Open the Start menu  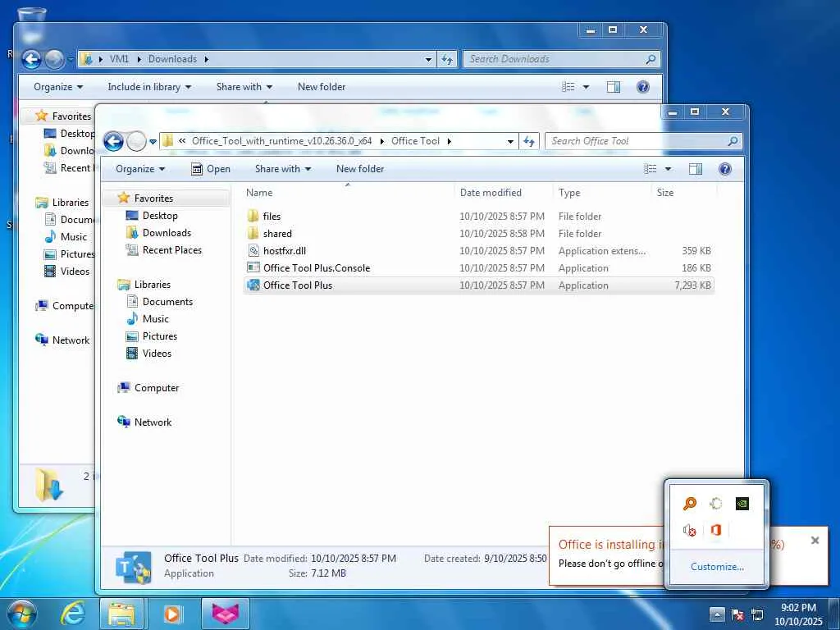[x=21, y=614]
